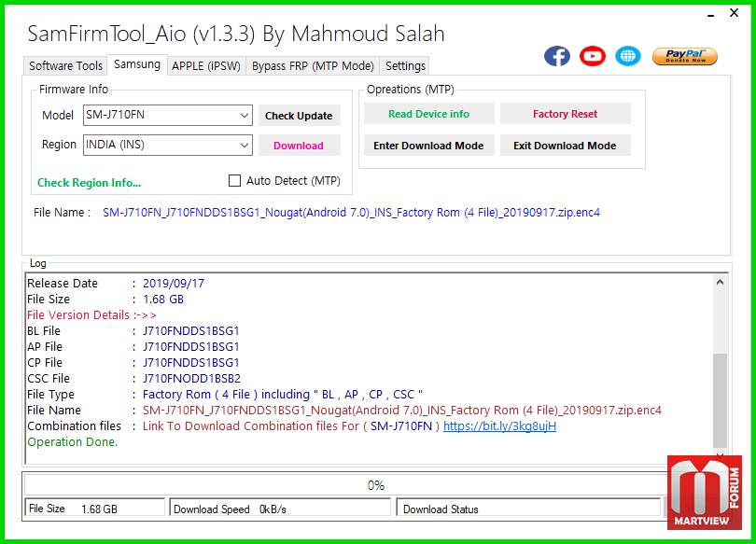
Task: Click the log vertical scrollbar thumb
Action: pyautogui.click(x=720, y=401)
